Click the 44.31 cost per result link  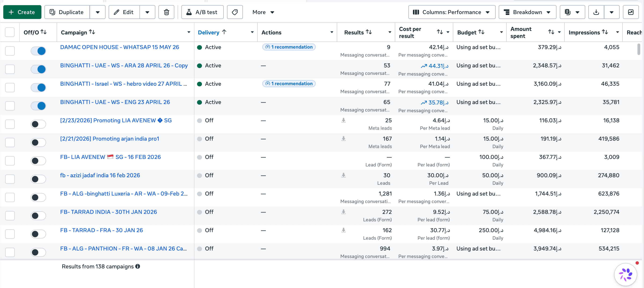coord(438,66)
